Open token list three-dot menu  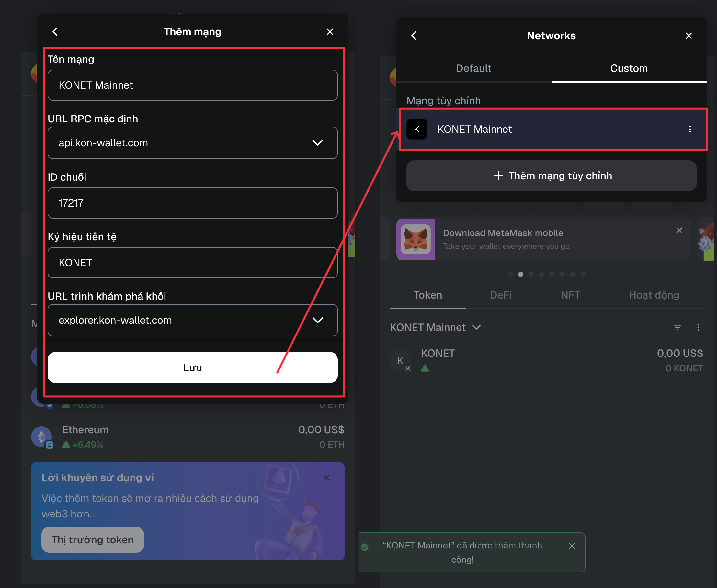point(698,328)
